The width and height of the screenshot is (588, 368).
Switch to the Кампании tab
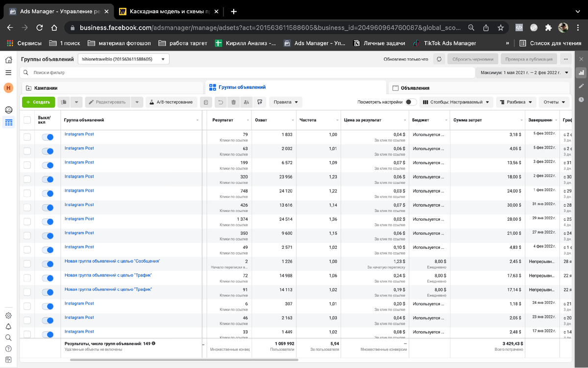pyautogui.click(x=112, y=88)
